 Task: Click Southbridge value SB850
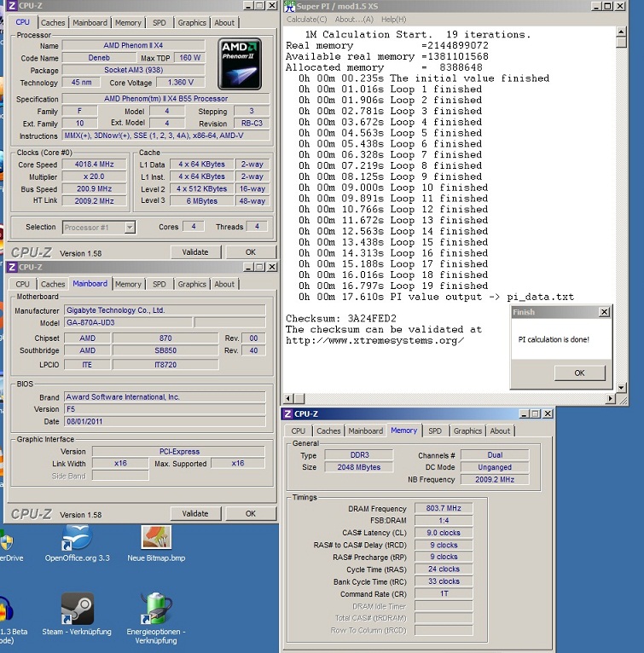coord(165,350)
